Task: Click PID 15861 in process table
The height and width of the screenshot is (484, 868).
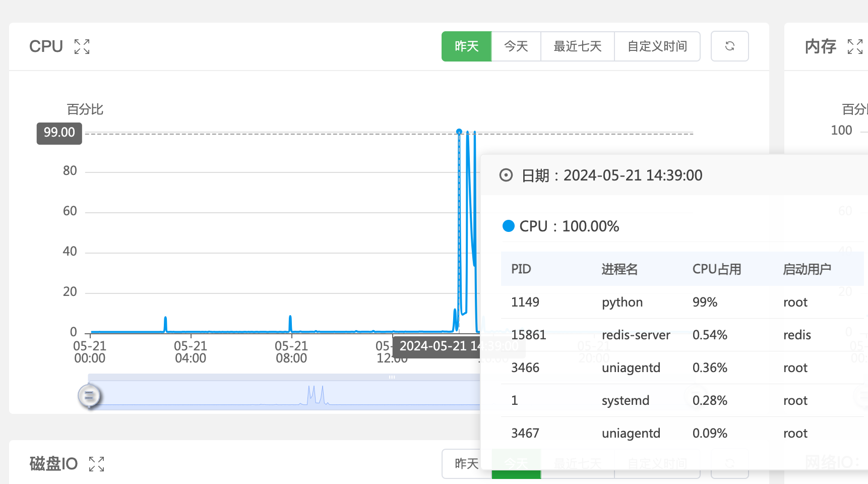Action: pos(528,335)
